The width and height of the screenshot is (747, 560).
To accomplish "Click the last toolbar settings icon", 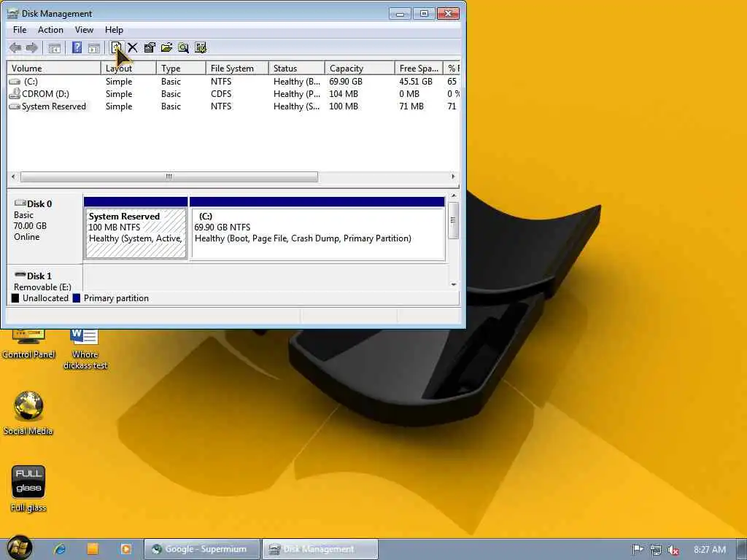I will (201, 47).
